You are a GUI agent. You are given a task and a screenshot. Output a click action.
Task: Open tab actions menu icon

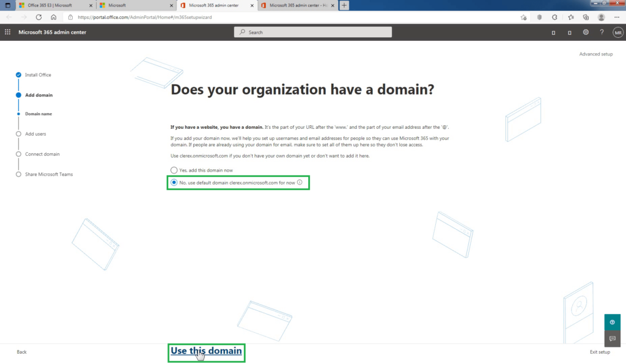click(x=7, y=5)
